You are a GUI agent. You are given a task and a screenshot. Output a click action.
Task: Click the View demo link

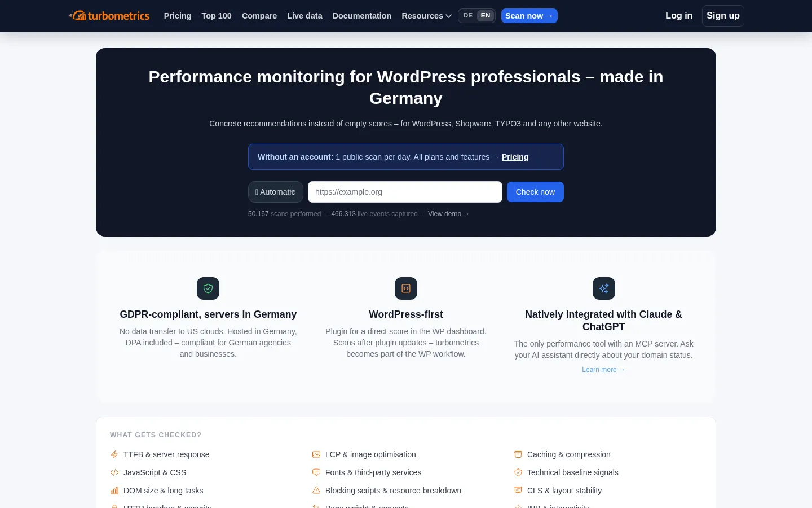[x=449, y=214]
